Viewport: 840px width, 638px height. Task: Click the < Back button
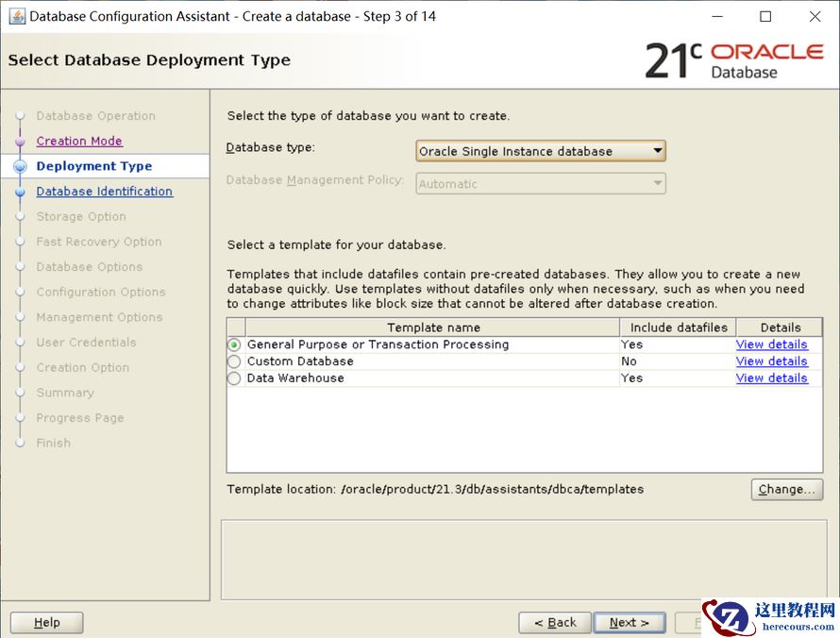point(555,623)
